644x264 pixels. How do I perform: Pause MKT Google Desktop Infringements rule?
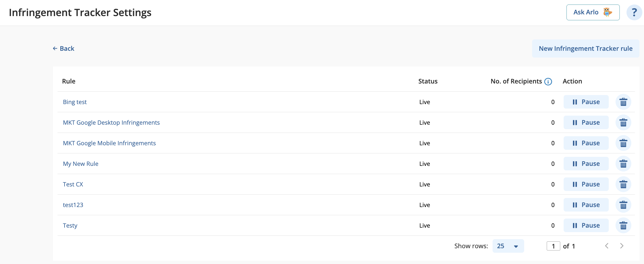click(586, 122)
